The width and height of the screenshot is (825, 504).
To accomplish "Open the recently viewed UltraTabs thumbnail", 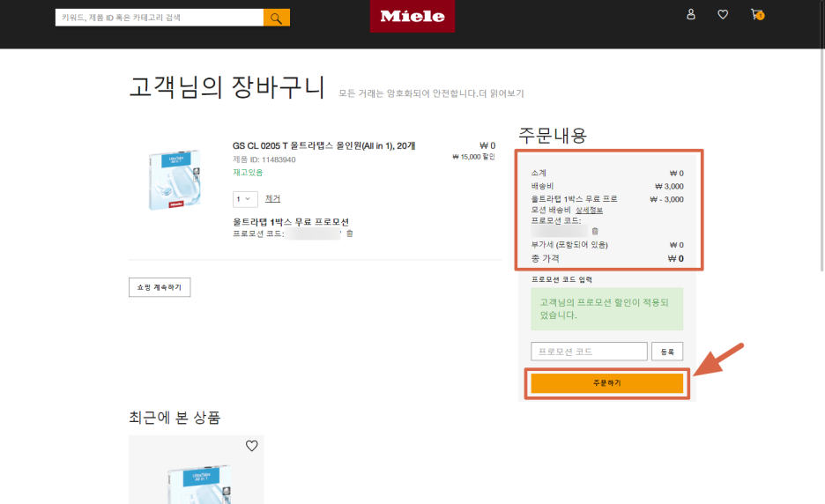I will pos(200,484).
